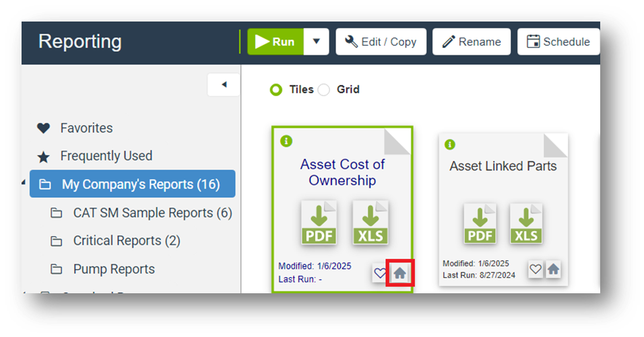Select the Tiles view radio button
Viewport: 644px width, 337px height.
point(276,89)
